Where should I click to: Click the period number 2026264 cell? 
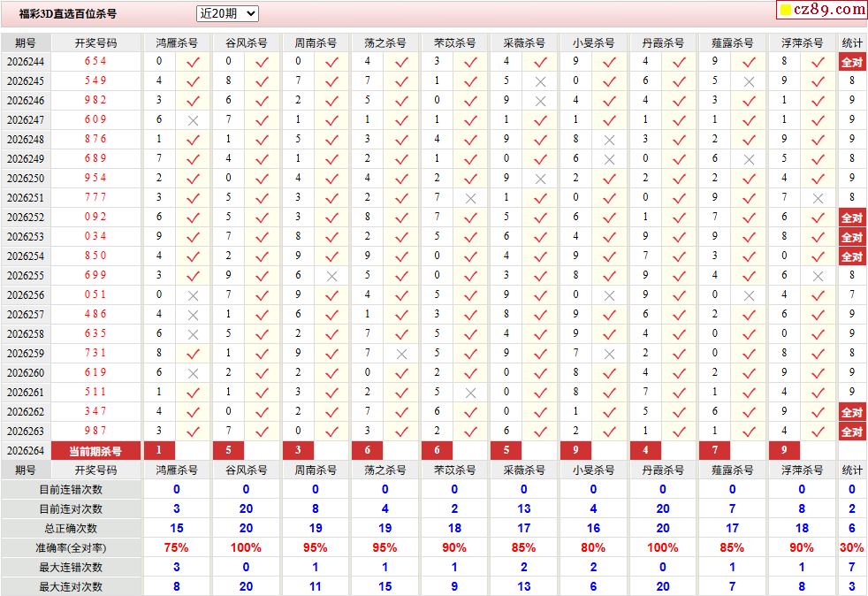tap(26, 451)
